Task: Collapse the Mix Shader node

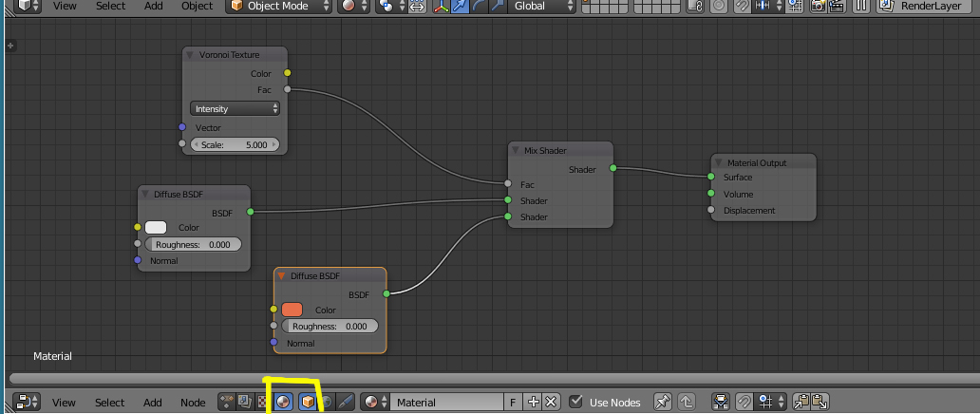Action: click(517, 151)
